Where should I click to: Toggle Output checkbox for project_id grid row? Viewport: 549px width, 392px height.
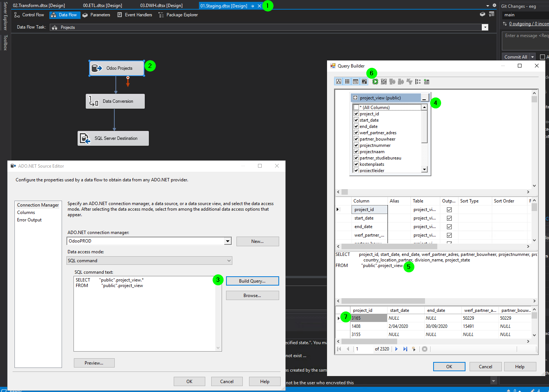tap(449, 210)
